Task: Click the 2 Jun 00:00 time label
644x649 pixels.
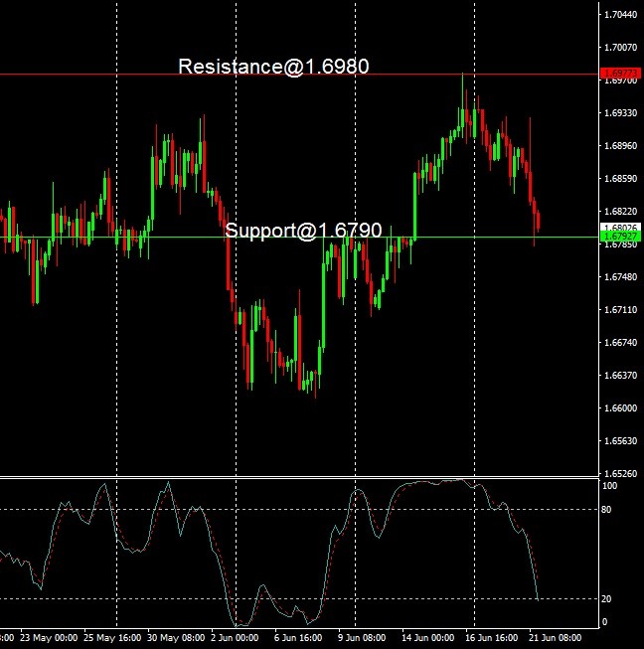Action: [x=235, y=637]
